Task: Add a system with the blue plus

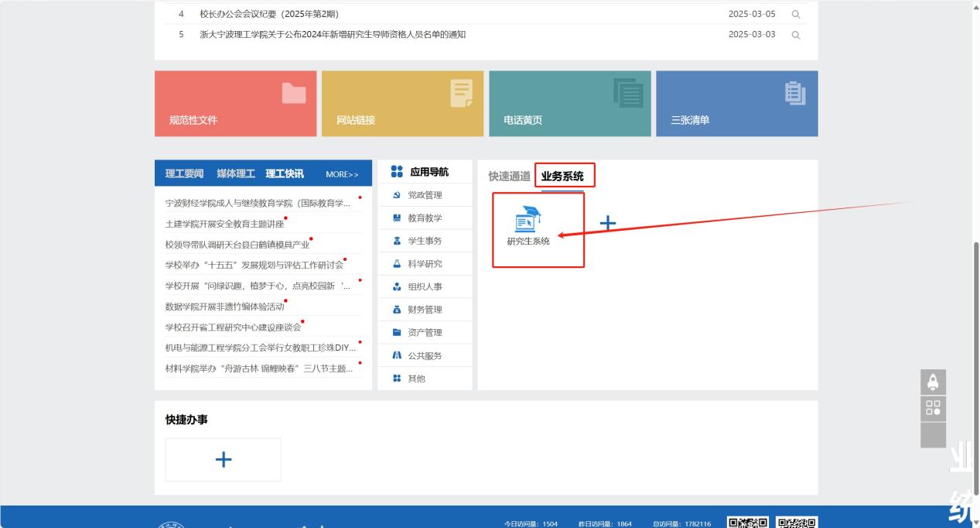Action: 608,224
